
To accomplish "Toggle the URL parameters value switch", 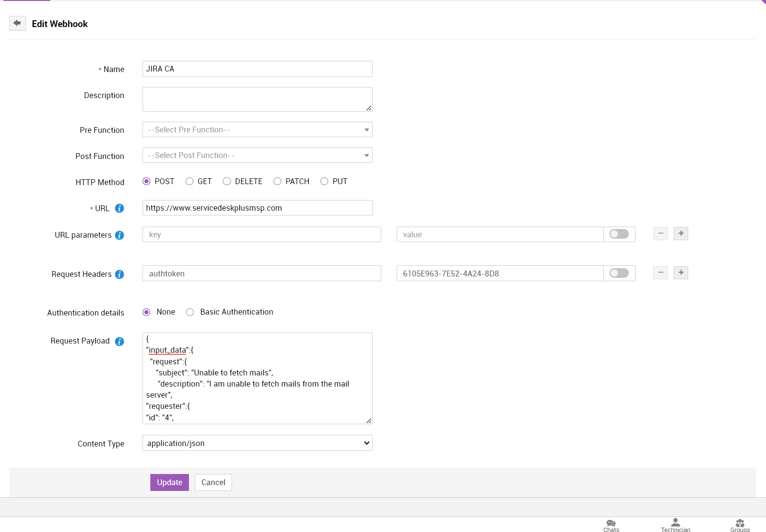I will (619, 234).
